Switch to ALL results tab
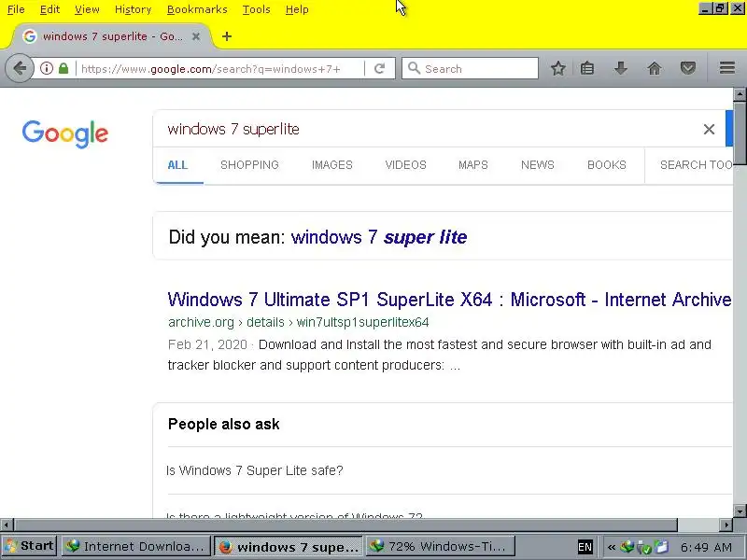This screenshot has height=560, width=747. pyautogui.click(x=177, y=165)
